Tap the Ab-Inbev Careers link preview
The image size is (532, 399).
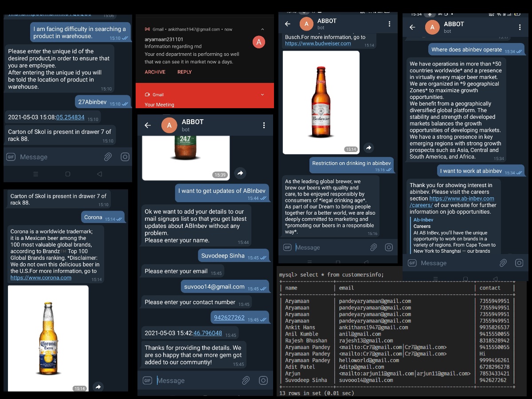[454, 235]
